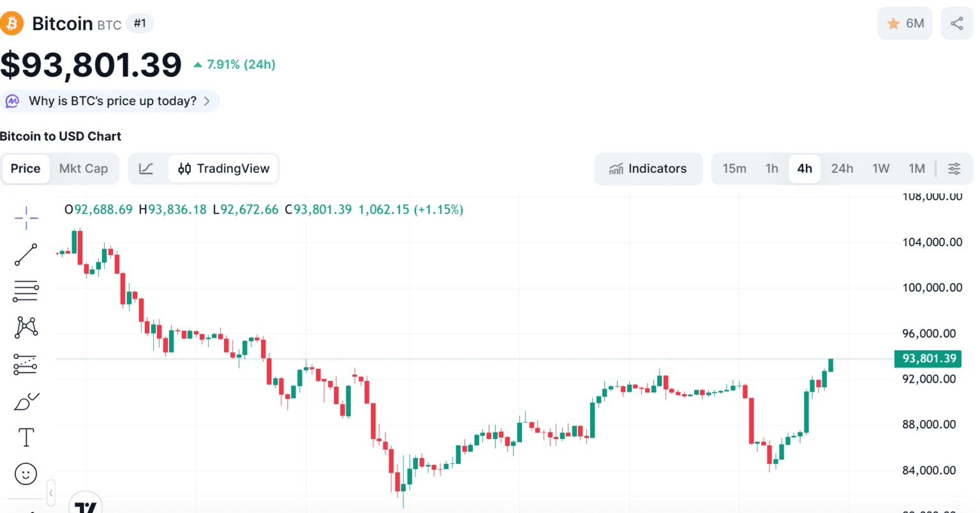Open the Indicators menu
This screenshot has height=513, width=980.
click(x=648, y=169)
